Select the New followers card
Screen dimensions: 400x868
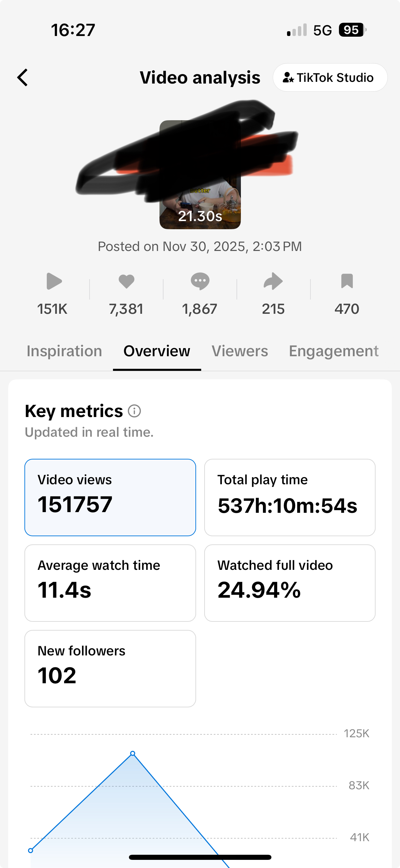tap(110, 669)
